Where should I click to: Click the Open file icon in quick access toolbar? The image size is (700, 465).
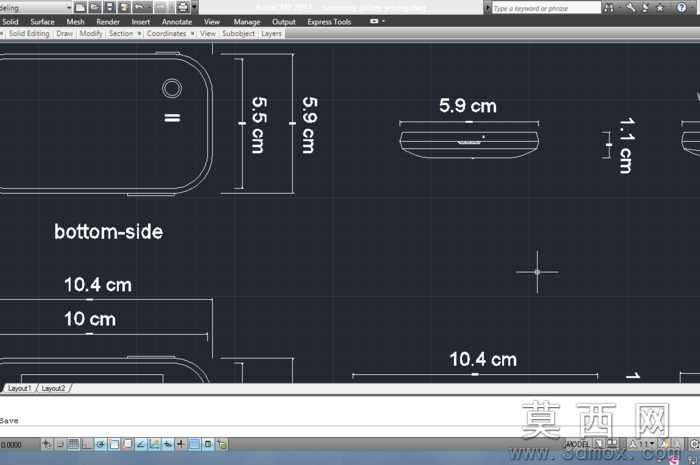(x=95, y=7)
